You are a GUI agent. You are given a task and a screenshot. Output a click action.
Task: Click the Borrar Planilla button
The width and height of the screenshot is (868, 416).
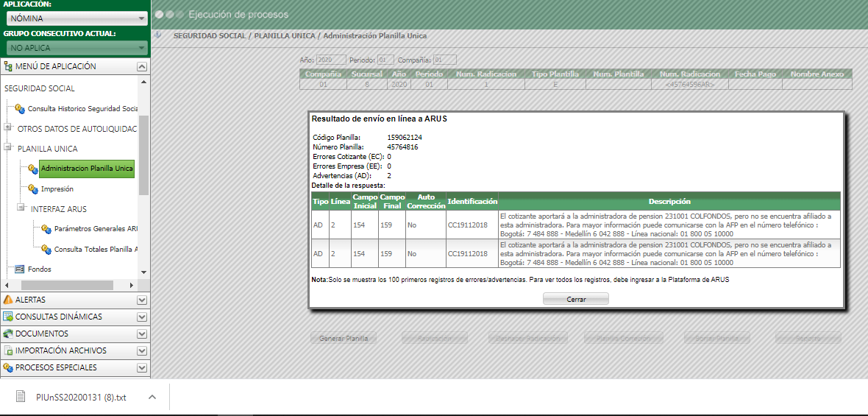(717, 338)
